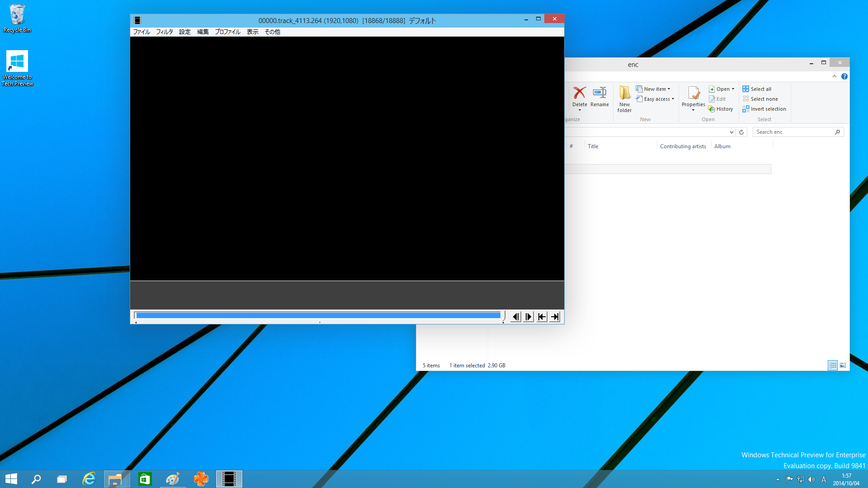
Task: Click Invert selection in the ribbon
Action: pos(764,109)
